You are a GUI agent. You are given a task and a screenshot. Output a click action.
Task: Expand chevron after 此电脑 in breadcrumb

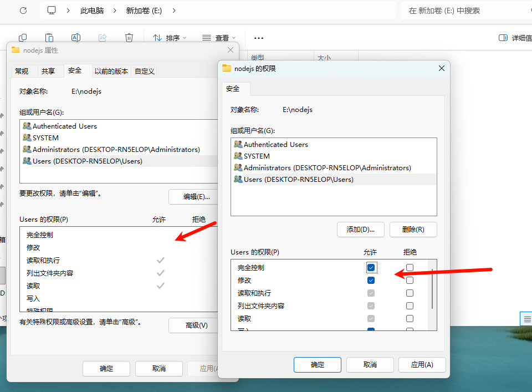pos(115,11)
